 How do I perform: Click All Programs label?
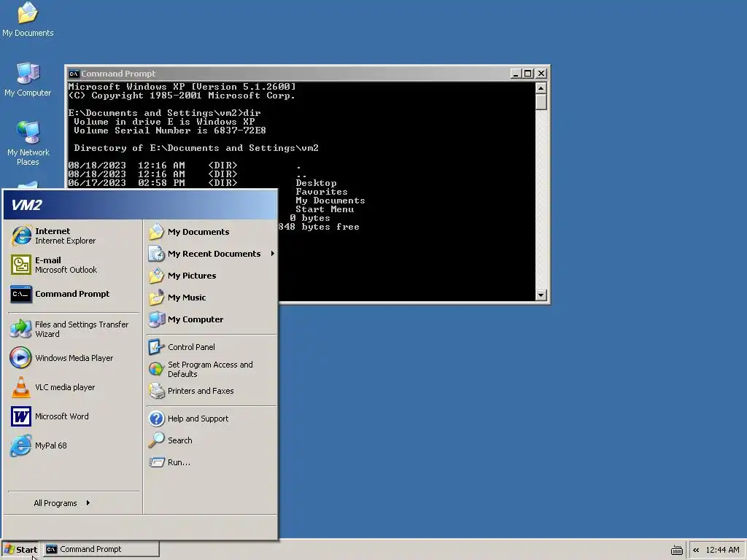tap(55, 503)
